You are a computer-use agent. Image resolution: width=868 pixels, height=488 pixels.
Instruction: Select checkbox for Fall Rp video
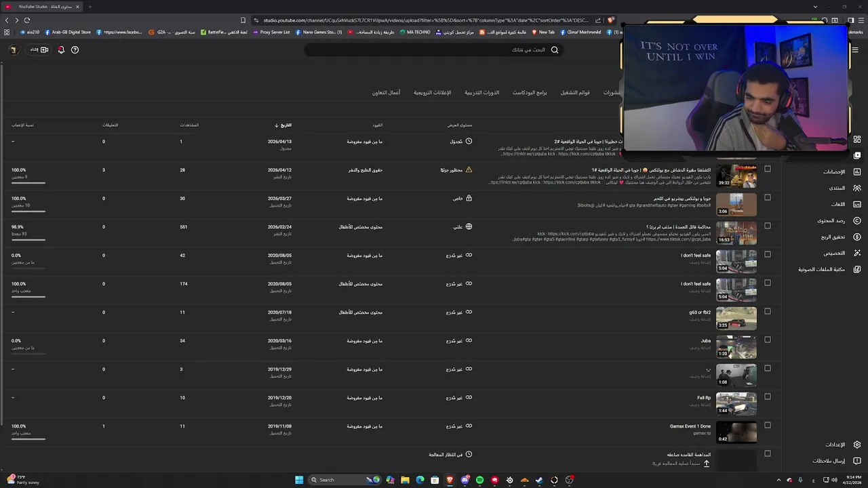pos(767,396)
